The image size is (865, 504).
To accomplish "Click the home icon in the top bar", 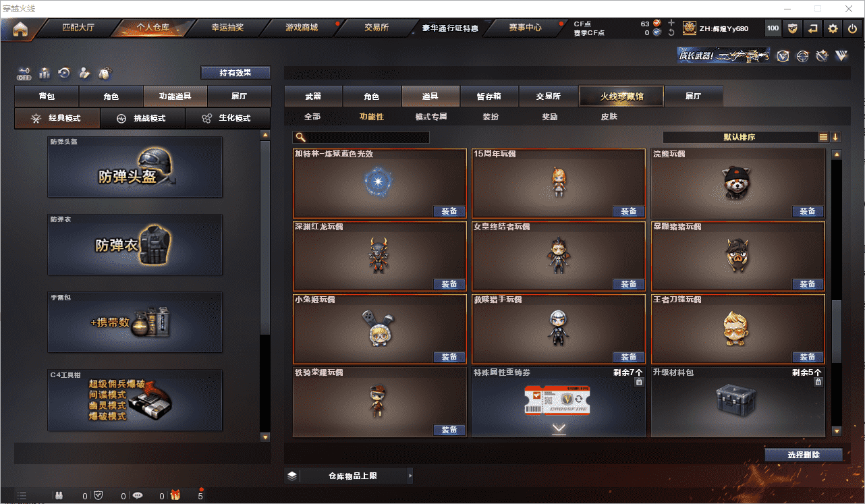I will pyautogui.click(x=21, y=28).
